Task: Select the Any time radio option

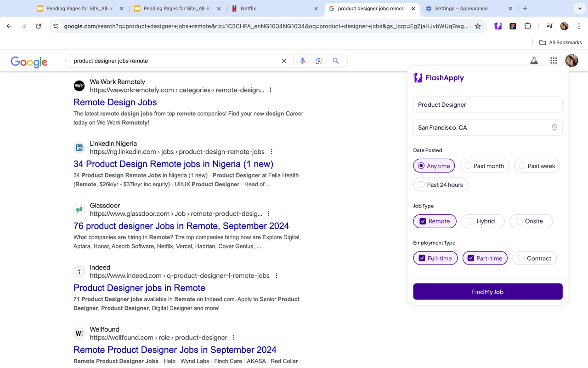Action: coord(434,166)
